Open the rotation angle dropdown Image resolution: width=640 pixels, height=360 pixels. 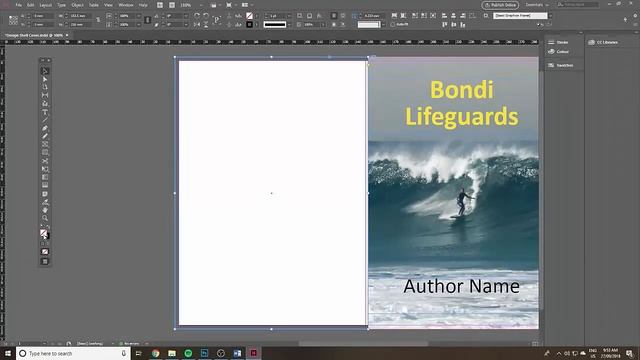tap(186, 16)
